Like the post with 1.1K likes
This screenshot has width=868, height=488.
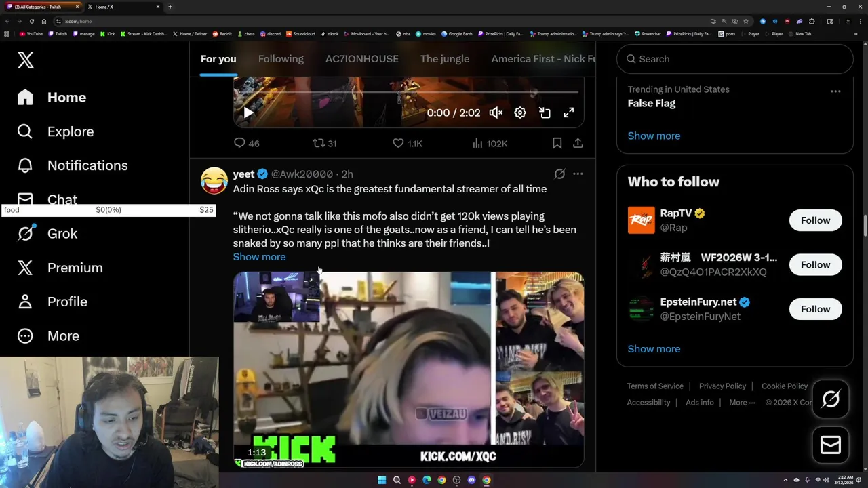[x=408, y=143]
